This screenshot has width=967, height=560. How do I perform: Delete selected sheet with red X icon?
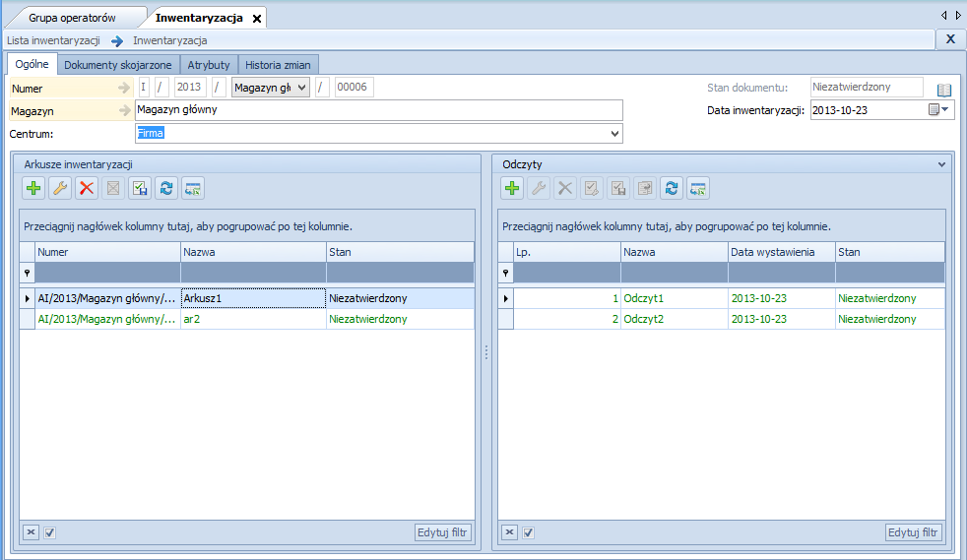coord(87,189)
